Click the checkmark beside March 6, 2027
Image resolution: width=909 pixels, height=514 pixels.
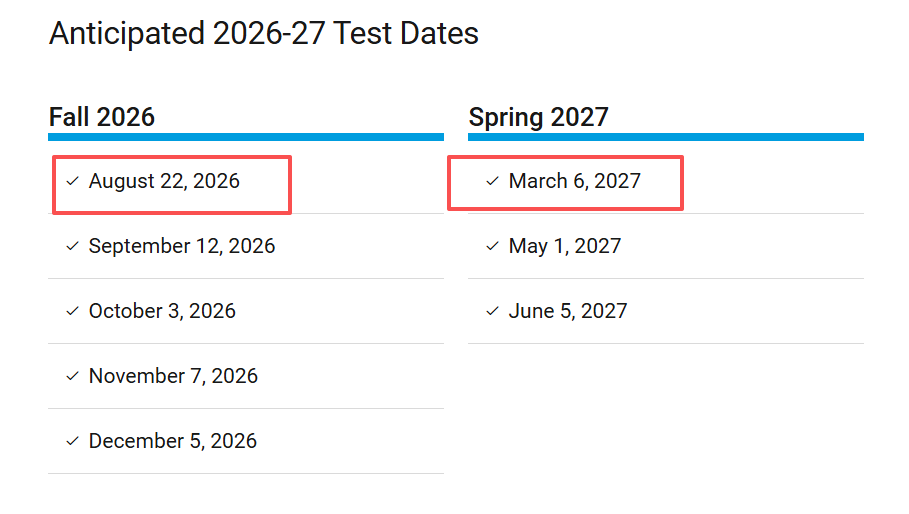click(x=492, y=181)
